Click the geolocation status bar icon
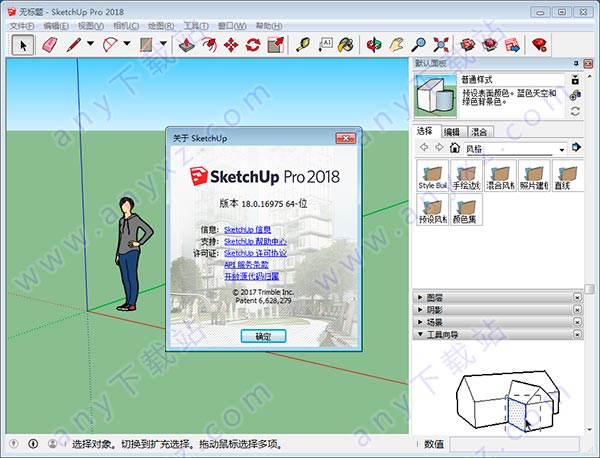 pyautogui.click(x=14, y=444)
